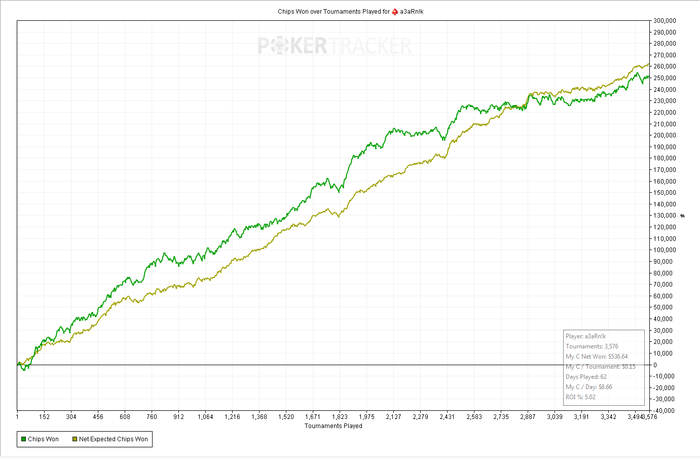Click the 3,039 x-axis tick label
This screenshot has height=458, width=700.
coord(554,417)
